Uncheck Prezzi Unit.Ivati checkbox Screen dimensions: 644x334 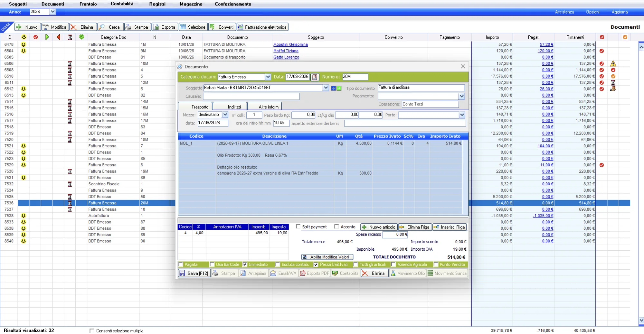(316, 264)
